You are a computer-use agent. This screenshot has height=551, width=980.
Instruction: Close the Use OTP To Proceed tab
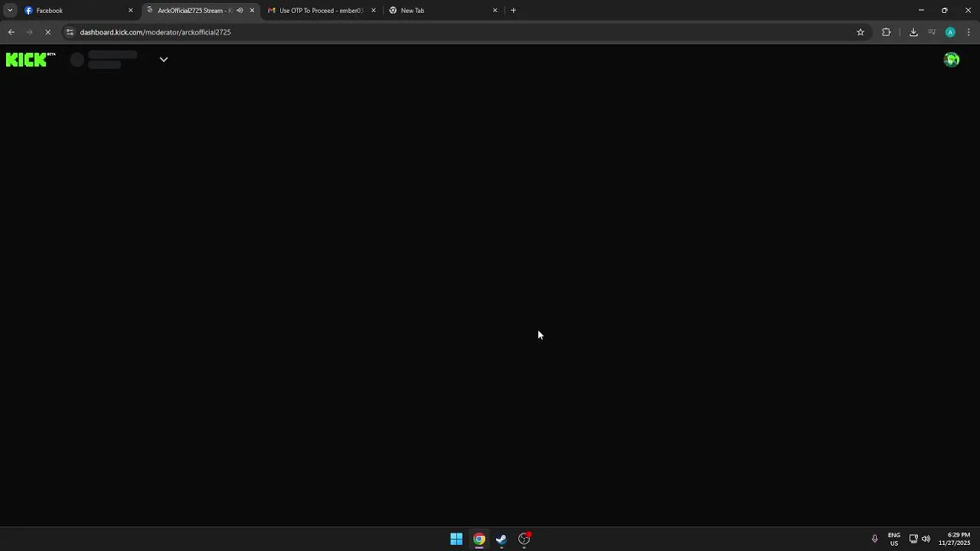[374, 11]
